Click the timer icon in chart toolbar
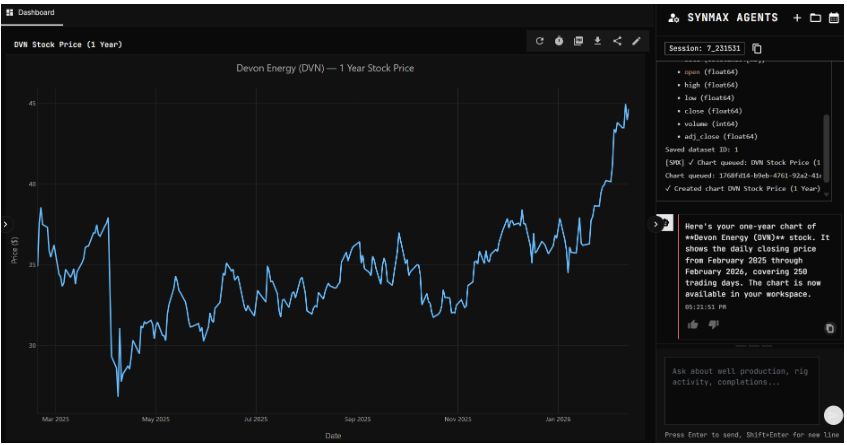847x445 pixels. tap(559, 41)
